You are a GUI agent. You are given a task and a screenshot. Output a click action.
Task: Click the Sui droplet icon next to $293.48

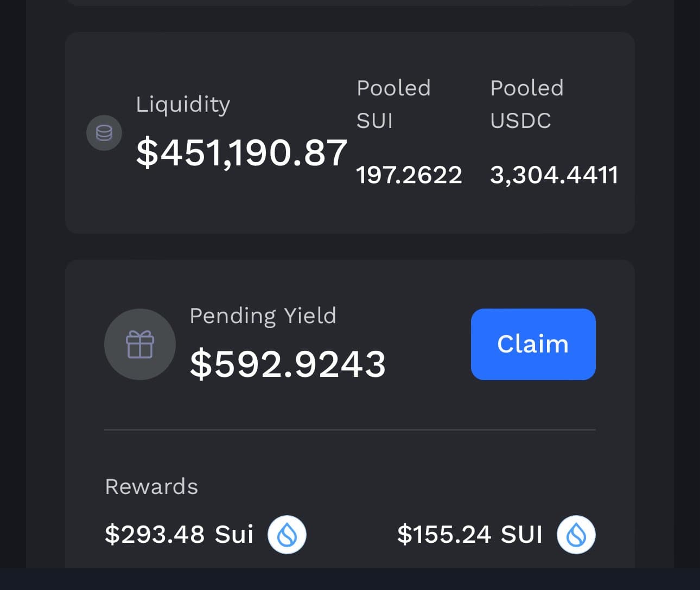[287, 535]
